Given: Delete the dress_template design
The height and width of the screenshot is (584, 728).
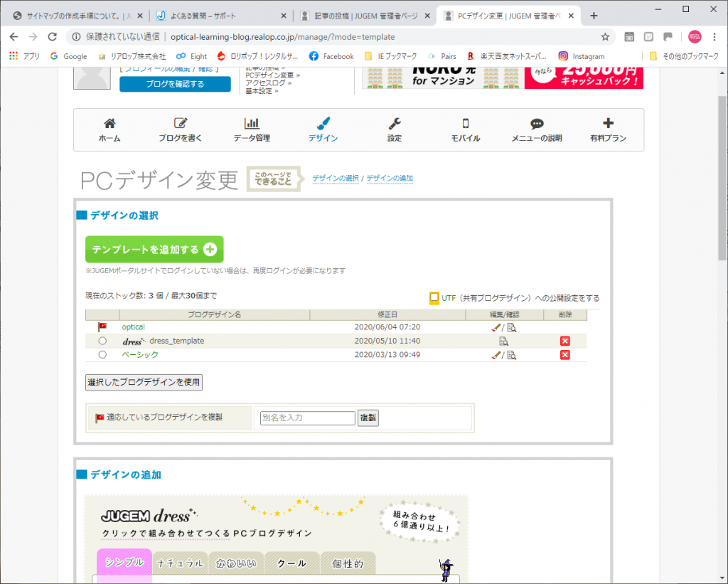Looking at the screenshot, I should point(565,341).
